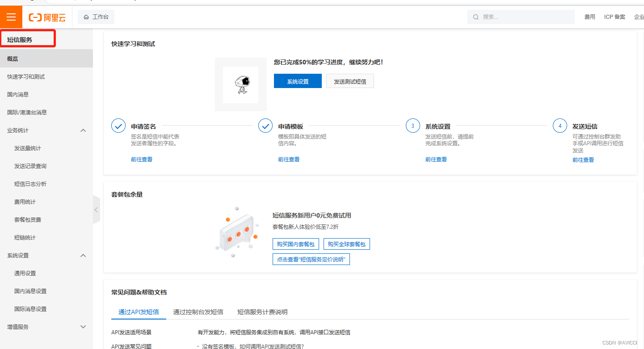Click step 3 circle for 系统设置
This screenshot has height=349, width=644.
(412, 126)
